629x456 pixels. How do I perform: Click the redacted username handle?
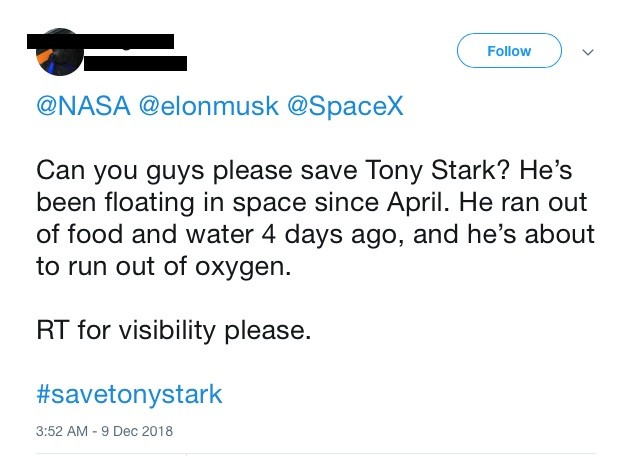[x=135, y=64]
